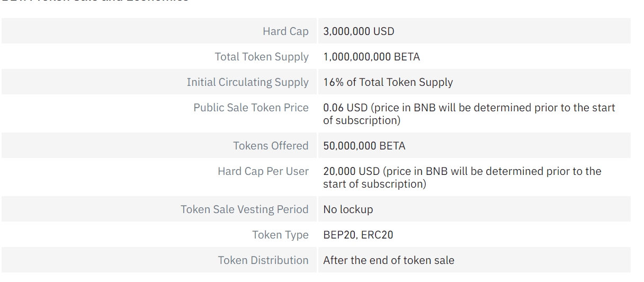Click the Hard Cap Per User label
This screenshot has height=282, width=644.
pyautogui.click(x=263, y=171)
